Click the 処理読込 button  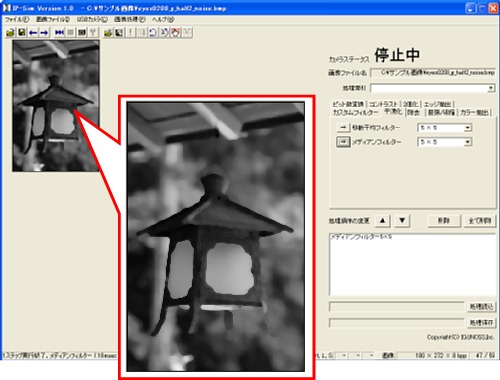481,307
